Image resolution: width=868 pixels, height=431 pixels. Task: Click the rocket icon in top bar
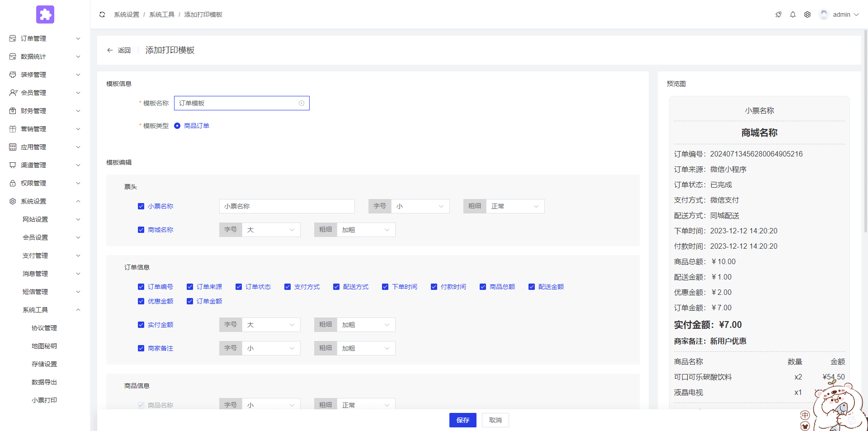778,14
